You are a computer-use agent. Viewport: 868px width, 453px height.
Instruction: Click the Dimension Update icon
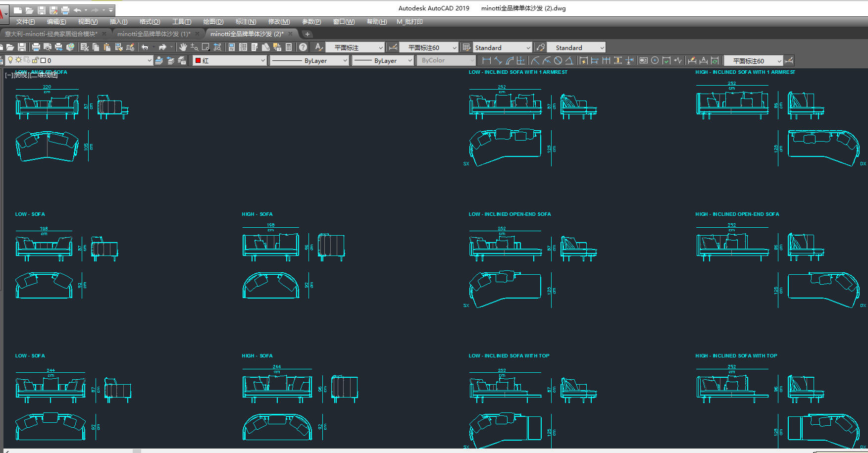715,60
